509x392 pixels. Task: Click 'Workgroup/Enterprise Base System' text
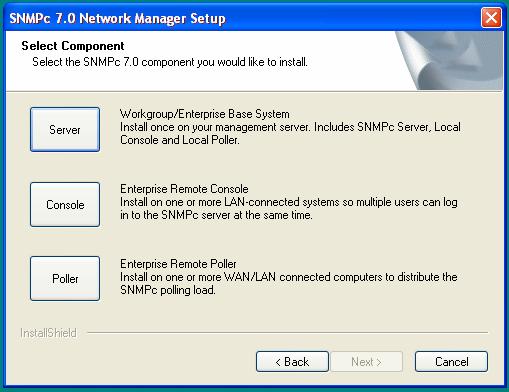point(205,114)
